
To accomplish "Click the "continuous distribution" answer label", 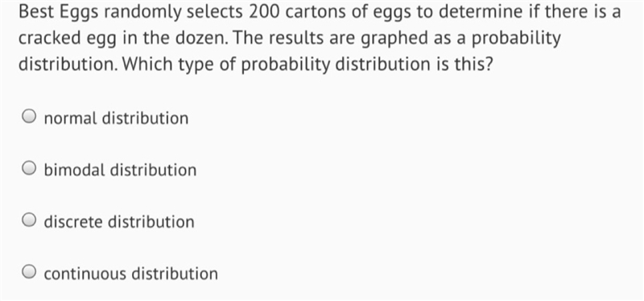I will point(131,274).
